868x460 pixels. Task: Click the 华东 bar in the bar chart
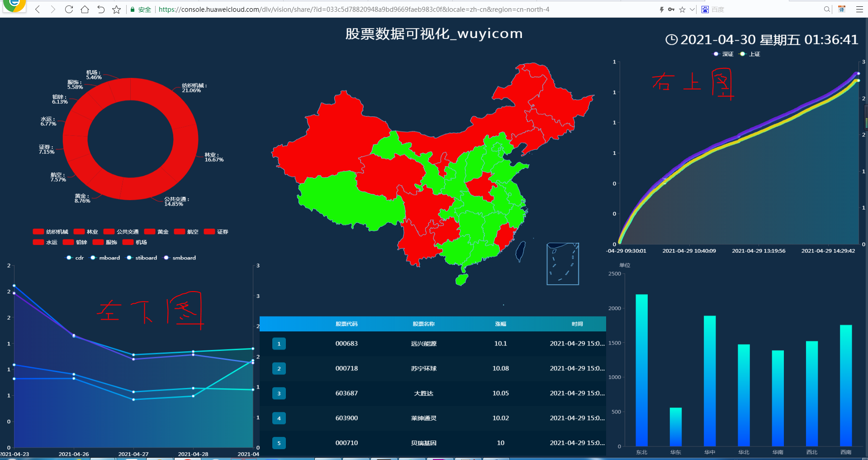(676, 427)
